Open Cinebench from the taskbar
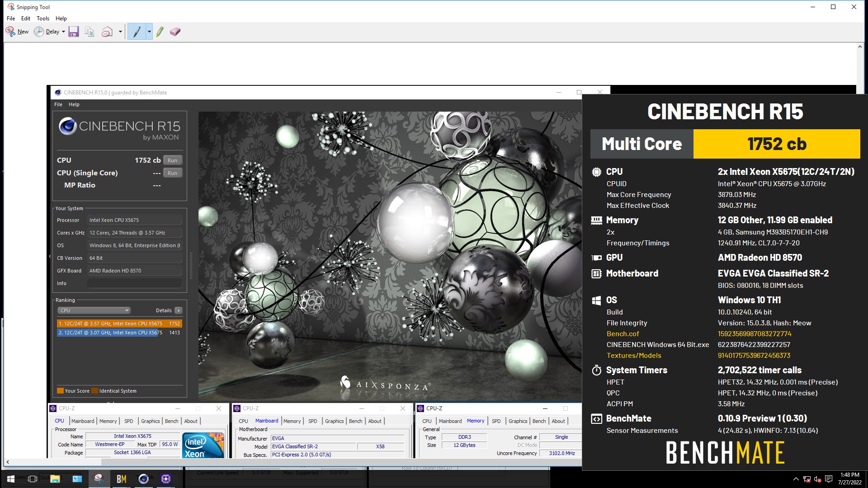868x488 pixels. [144, 479]
